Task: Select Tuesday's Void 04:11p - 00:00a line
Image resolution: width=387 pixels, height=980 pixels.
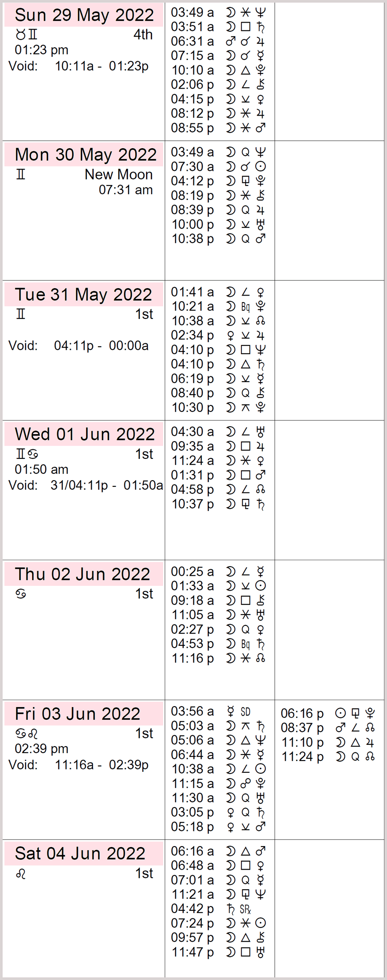Action: pyautogui.click(x=79, y=345)
